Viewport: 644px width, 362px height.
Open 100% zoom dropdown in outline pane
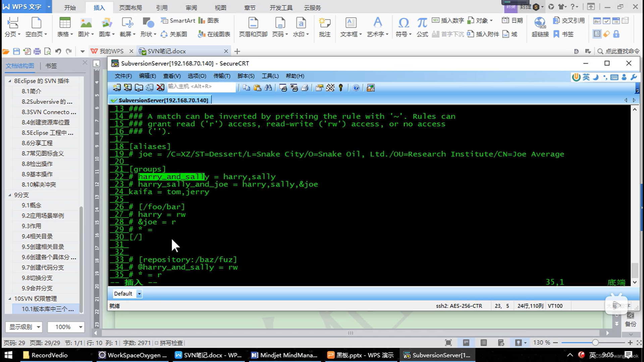[x=66, y=327]
